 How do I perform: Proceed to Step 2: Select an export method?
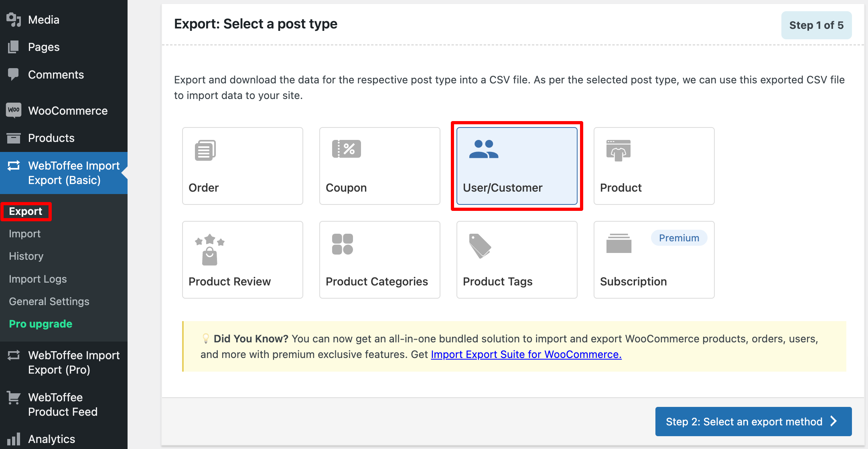(753, 421)
